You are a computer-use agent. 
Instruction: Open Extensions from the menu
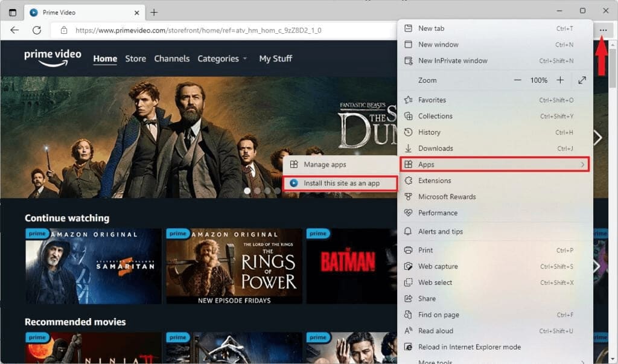tap(495, 180)
